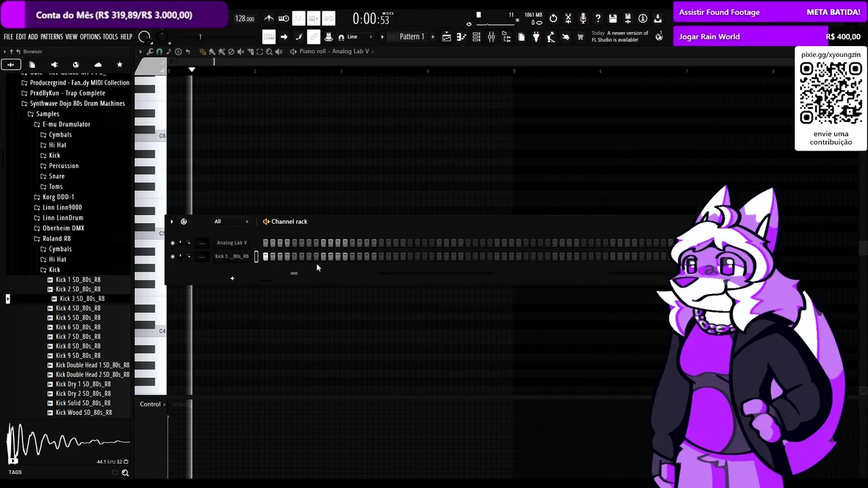Open the All channel filter dropdown
Image resolution: width=868 pixels, height=488 pixels.
(x=231, y=222)
